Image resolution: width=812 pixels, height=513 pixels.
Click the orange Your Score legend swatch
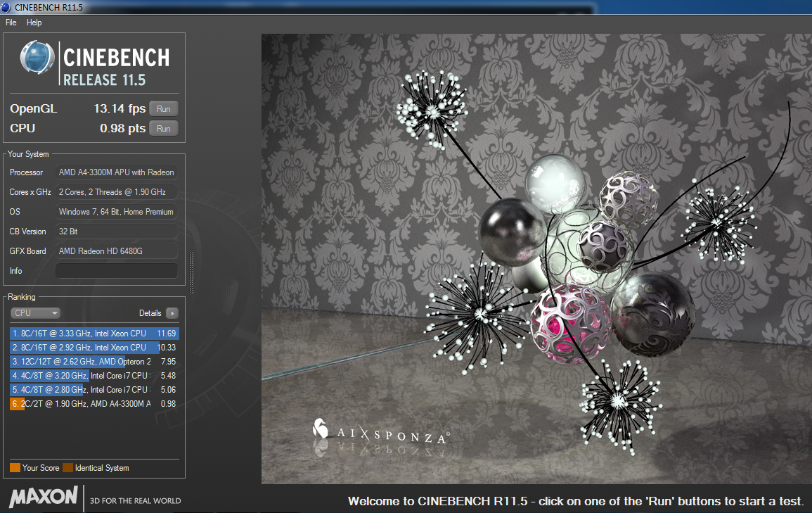[15, 467]
